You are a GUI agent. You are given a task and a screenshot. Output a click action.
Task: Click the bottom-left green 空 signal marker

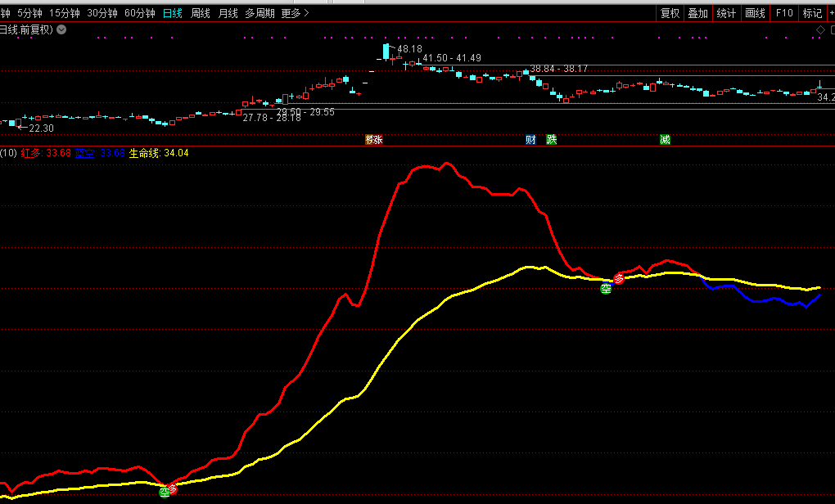[x=165, y=491]
